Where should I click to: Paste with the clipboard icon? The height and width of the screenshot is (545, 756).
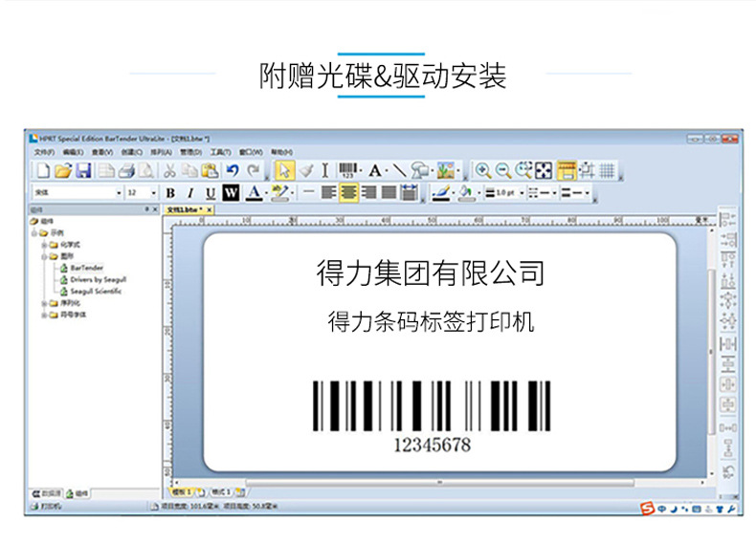point(210,170)
